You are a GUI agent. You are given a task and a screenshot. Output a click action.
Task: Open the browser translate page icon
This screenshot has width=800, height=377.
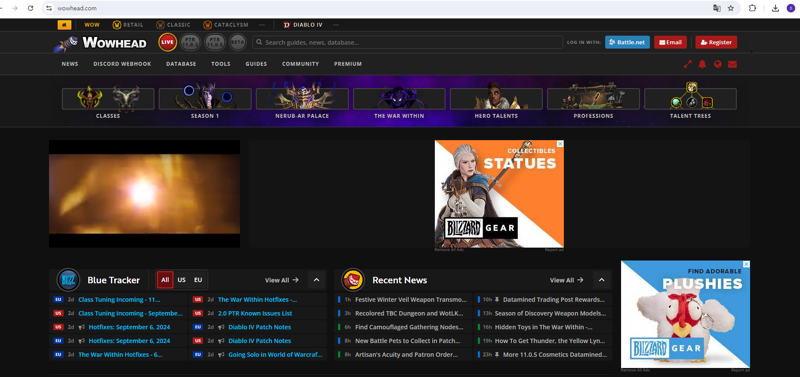[717, 8]
